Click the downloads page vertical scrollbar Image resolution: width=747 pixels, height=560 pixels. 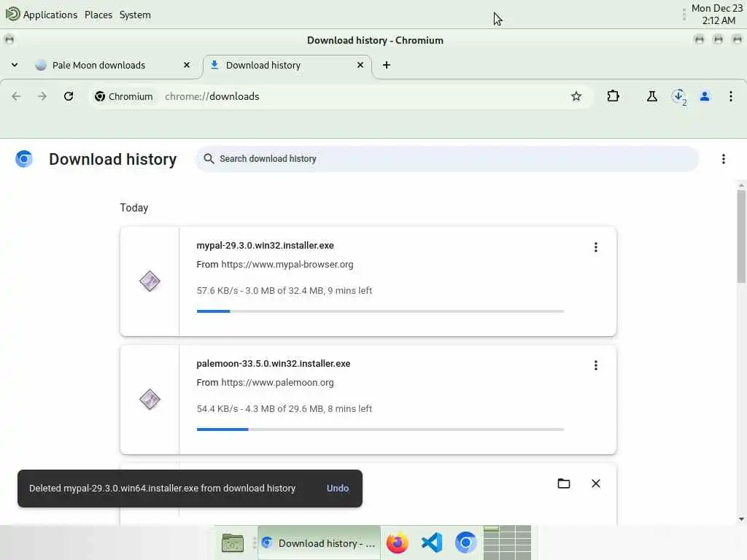click(x=741, y=237)
